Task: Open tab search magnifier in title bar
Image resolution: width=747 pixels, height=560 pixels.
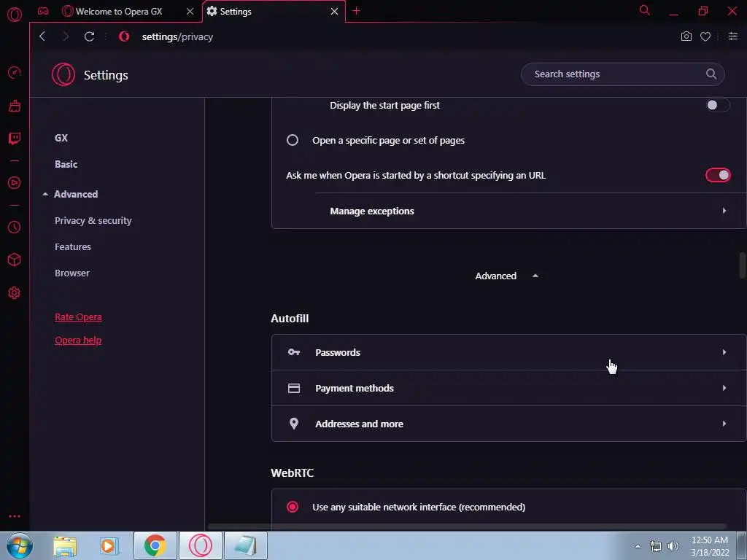Action: 645,10
